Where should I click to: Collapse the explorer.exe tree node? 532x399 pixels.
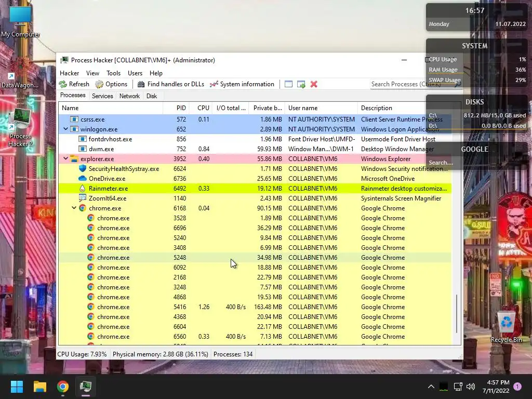click(x=66, y=158)
